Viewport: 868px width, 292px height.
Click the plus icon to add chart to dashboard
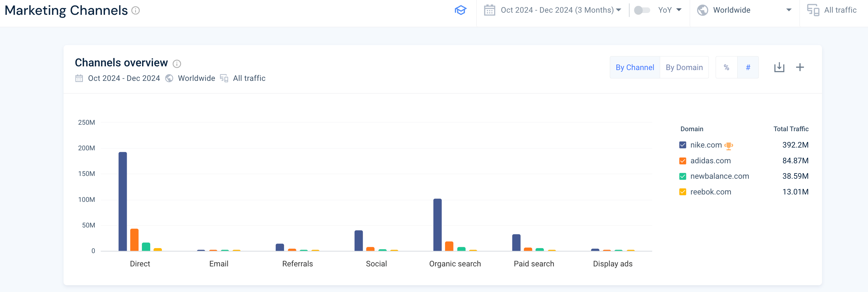800,67
